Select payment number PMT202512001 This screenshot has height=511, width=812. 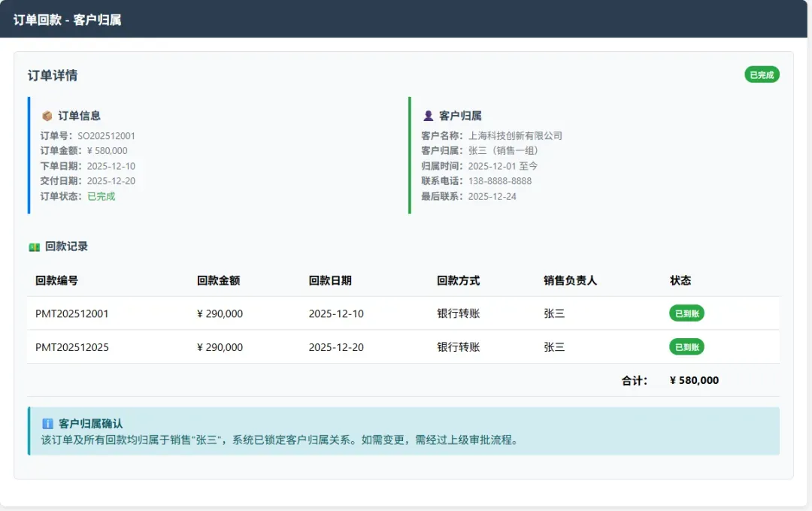coord(72,313)
